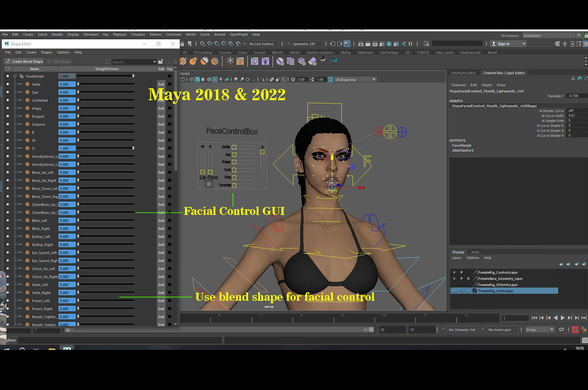The height and width of the screenshot is (390, 588).
Task: Click the first orange paint brush shelf icon
Action: tap(183, 61)
